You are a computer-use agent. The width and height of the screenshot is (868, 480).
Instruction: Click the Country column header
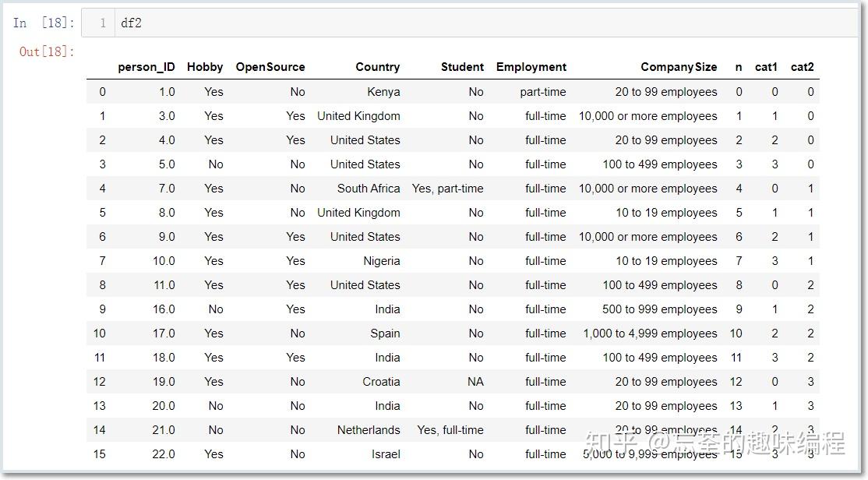(378, 67)
